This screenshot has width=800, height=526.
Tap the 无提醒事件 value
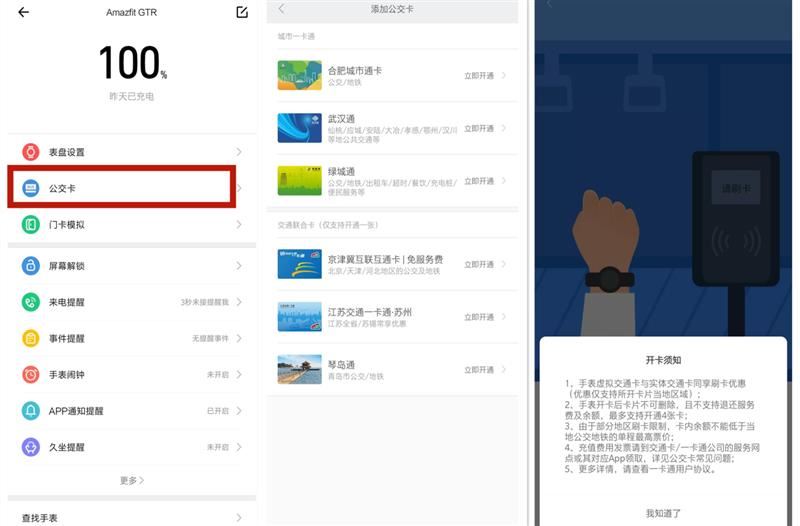(x=210, y=338)
